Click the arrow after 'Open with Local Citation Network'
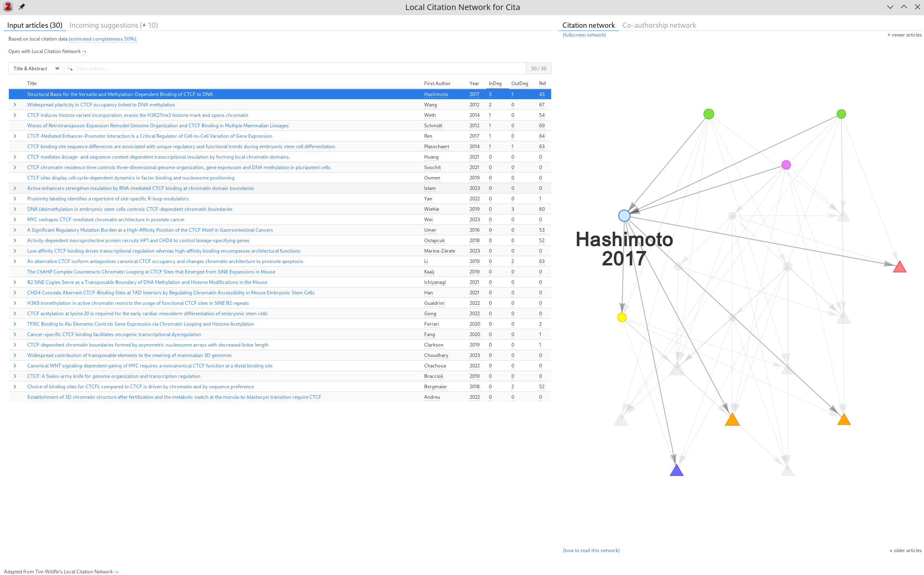Viewport: 924px width, 575px height. (x=84, y=51)
